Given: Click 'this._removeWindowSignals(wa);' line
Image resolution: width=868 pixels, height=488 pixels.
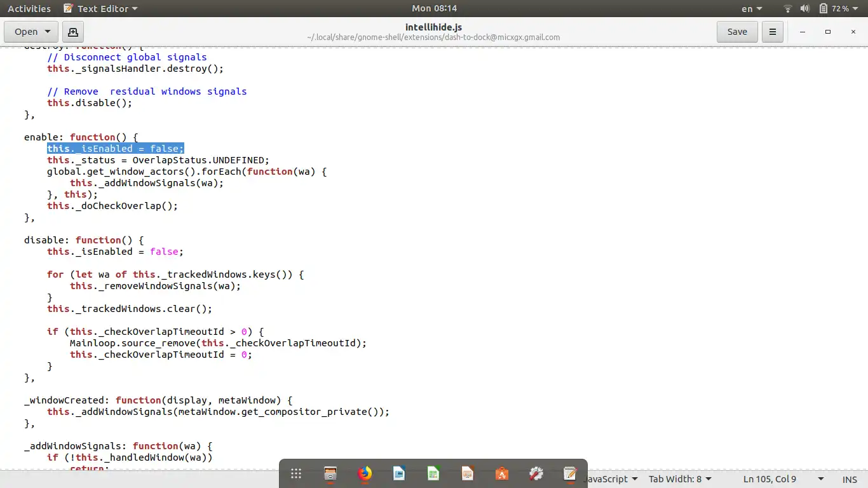Looking at the screenshot, I should [x=156, y=286].
